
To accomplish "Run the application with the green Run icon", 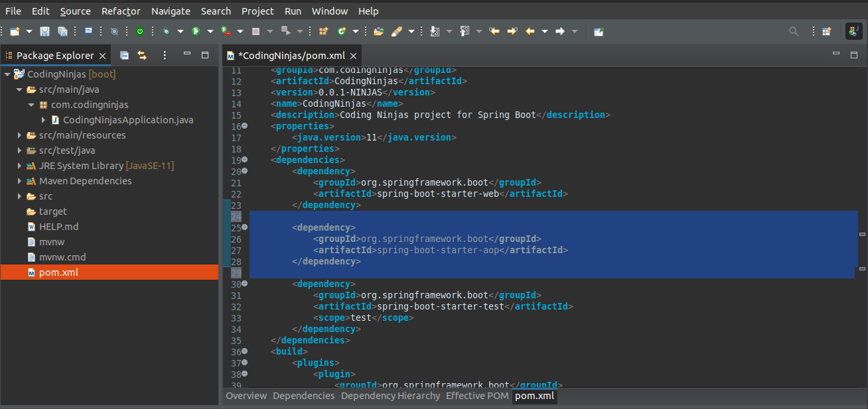I will (x=195, y=31).
